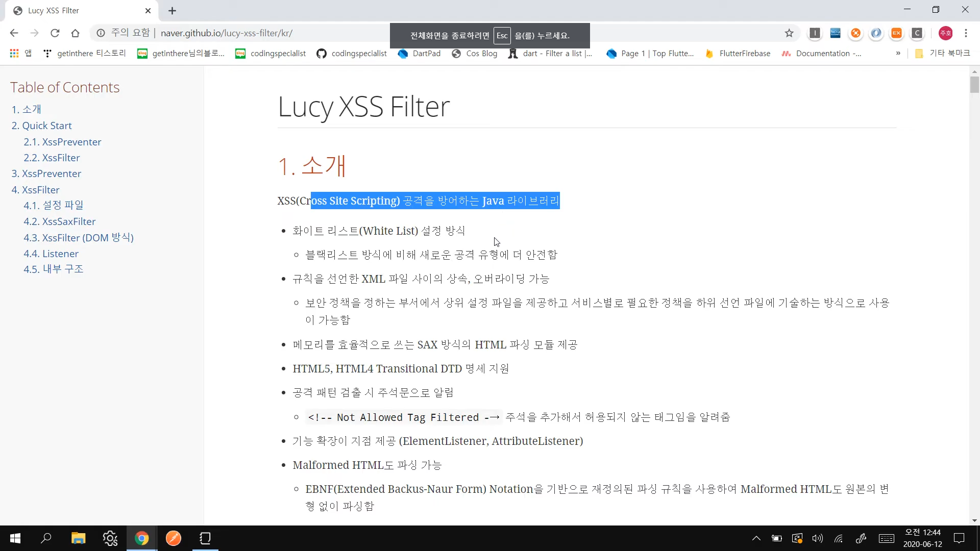Click the profile avatar icon
The width and height of the screenshot is (980, 551).
[x=945, y=33]
